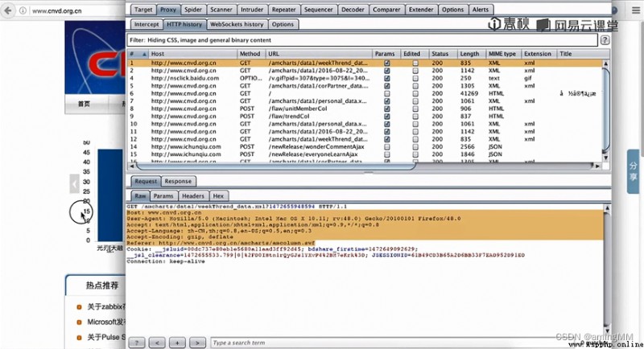The image size is (644, 349).
Task: Toggle Params checkbox for row 9 trendCol
Action: (x=387, y=117)
